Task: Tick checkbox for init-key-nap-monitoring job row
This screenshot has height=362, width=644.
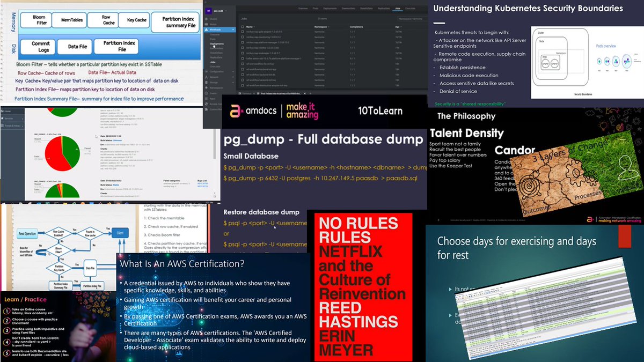Action: point(243,37)
